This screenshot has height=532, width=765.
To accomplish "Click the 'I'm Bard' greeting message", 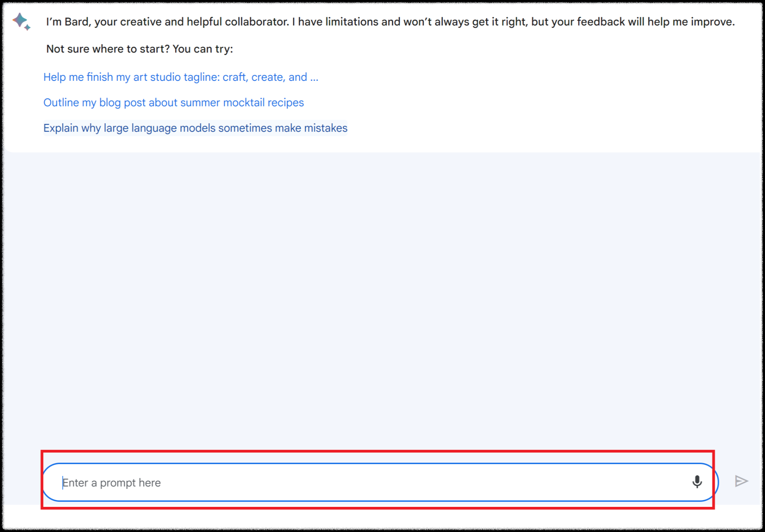I will pos(390,22).
